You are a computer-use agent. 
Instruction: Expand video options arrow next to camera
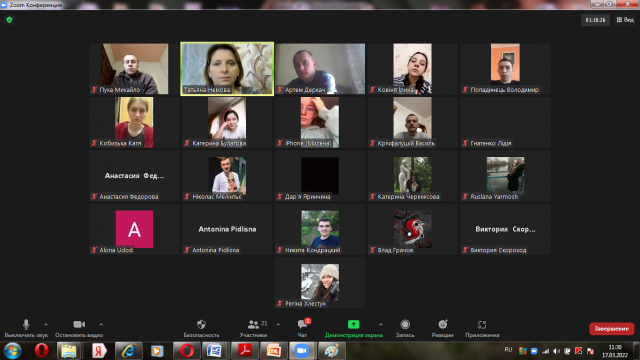101,324
